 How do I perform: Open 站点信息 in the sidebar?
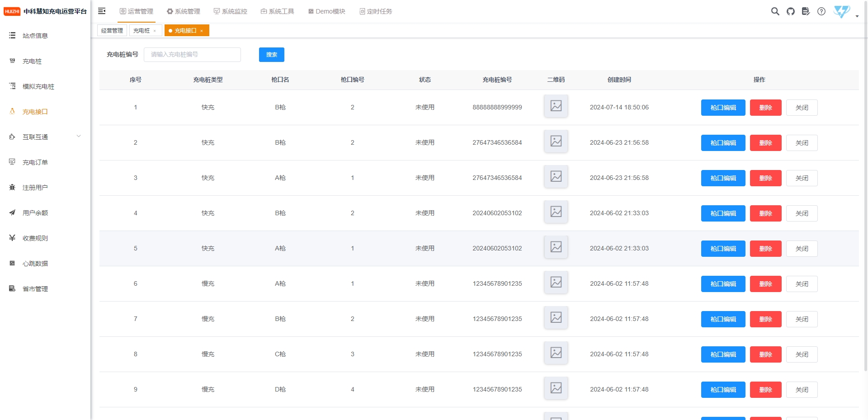pos(45,35)
